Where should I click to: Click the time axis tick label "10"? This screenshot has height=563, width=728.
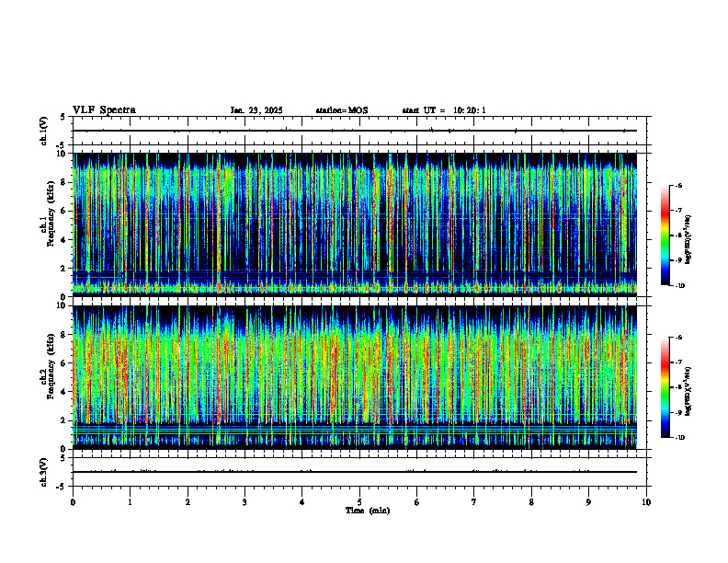pyautogui.click(x=646, y=502)
